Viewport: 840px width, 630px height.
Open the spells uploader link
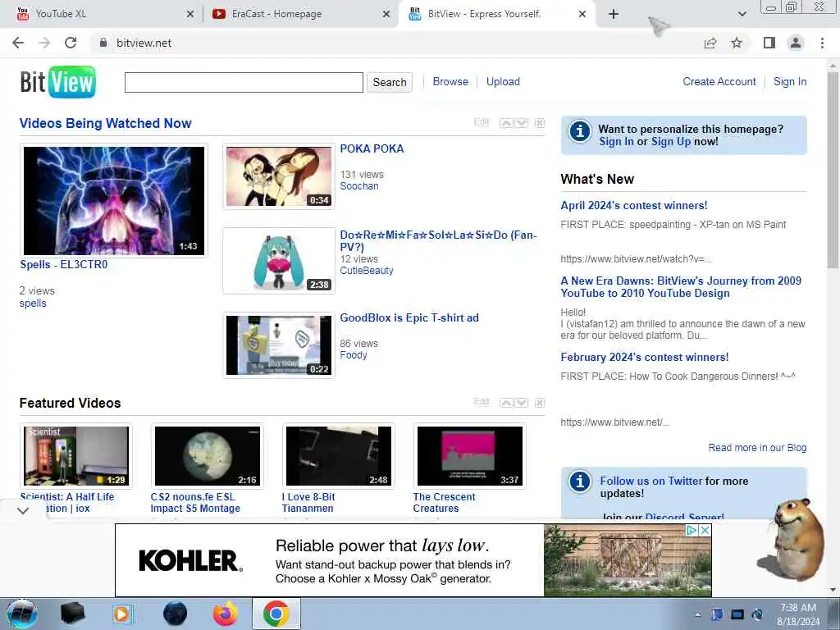(33, 304)
